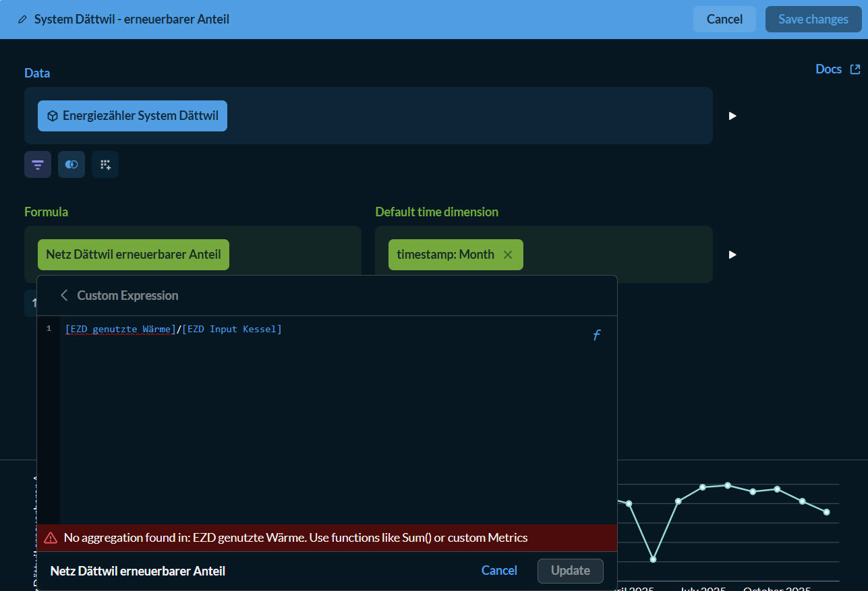Open the filter icon below the data source

[38, 164]
